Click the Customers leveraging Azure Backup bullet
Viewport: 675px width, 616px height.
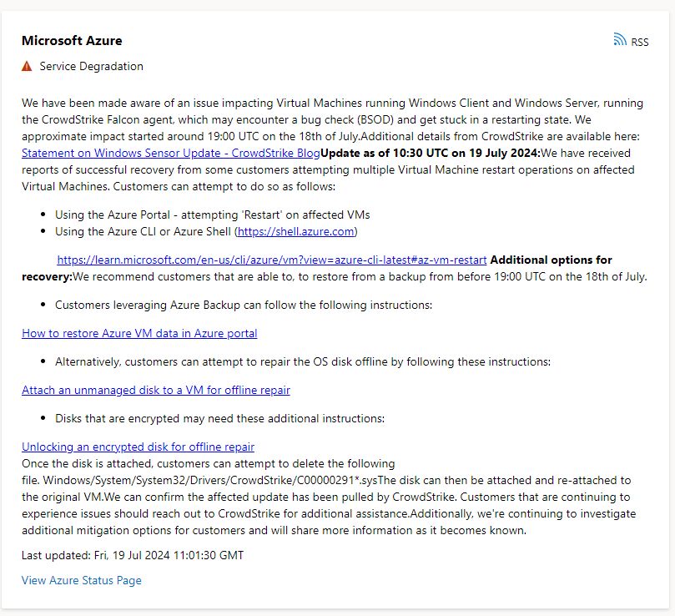tap(244, 305)
